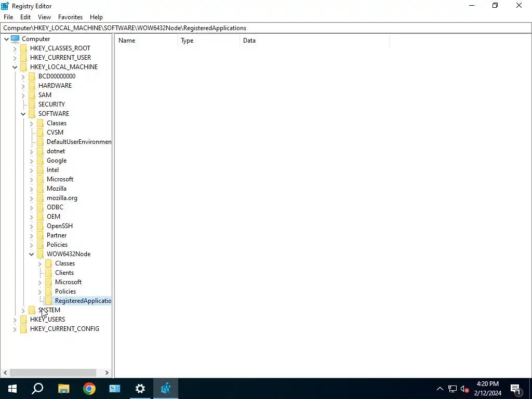Click the Intel folder icon
532x399 pixels.
click(41, 170)
